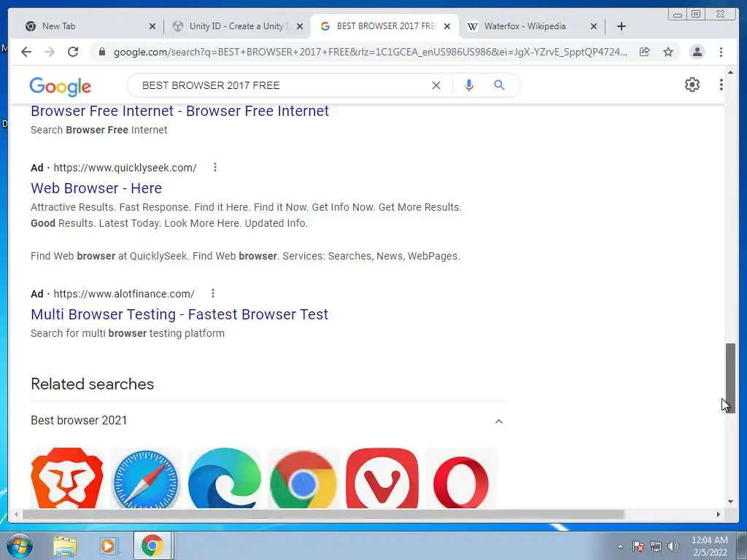Open Browser Free Internet ad link
The height and width of the screenshot is (560, 747).
tap(179, 111)
